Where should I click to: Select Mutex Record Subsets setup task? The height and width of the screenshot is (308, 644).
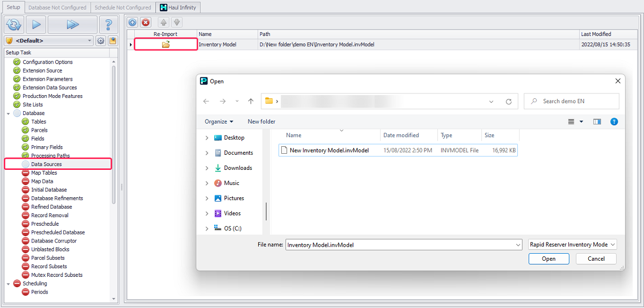pyautogui.click(x=57, y=275)
